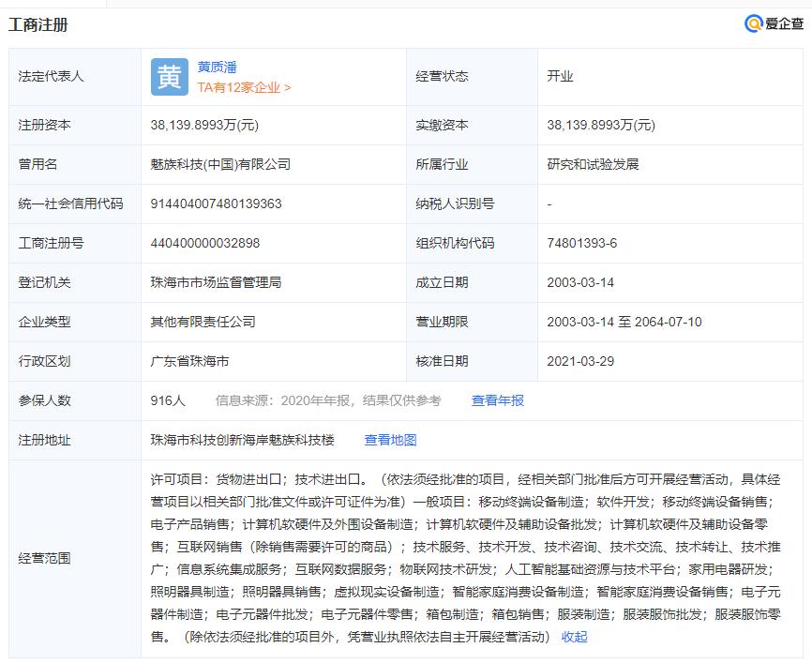Select approval date 2021-03-29
Viewport: 812px width, 663px height.
(580, 361)
